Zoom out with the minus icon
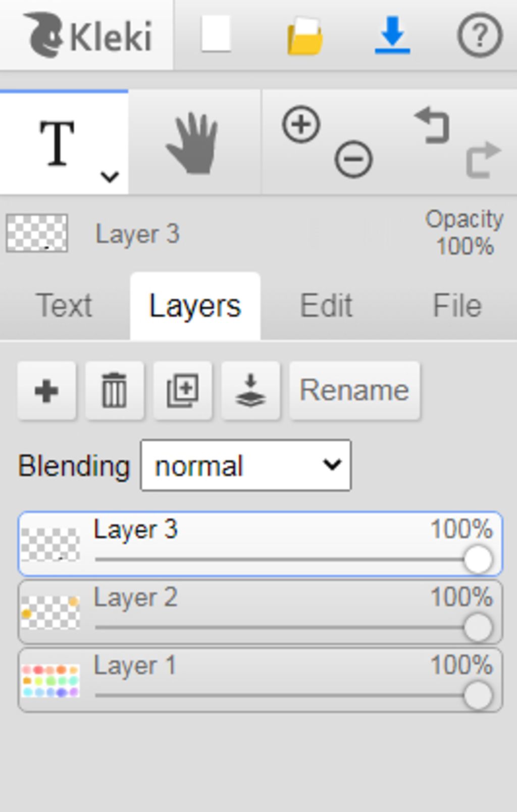Image resolution: width=517 pixels, height=812 pixels. click(x=353, y=159)
